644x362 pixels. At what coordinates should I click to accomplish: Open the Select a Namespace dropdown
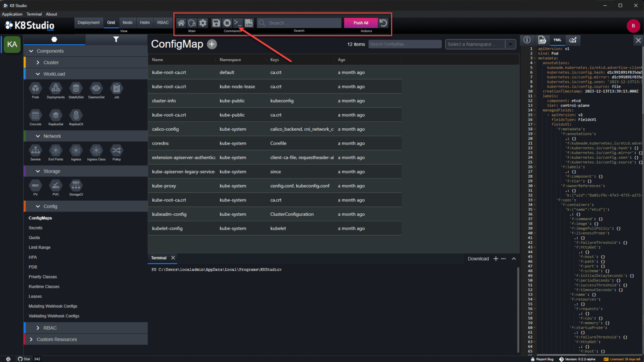[480, 44]
